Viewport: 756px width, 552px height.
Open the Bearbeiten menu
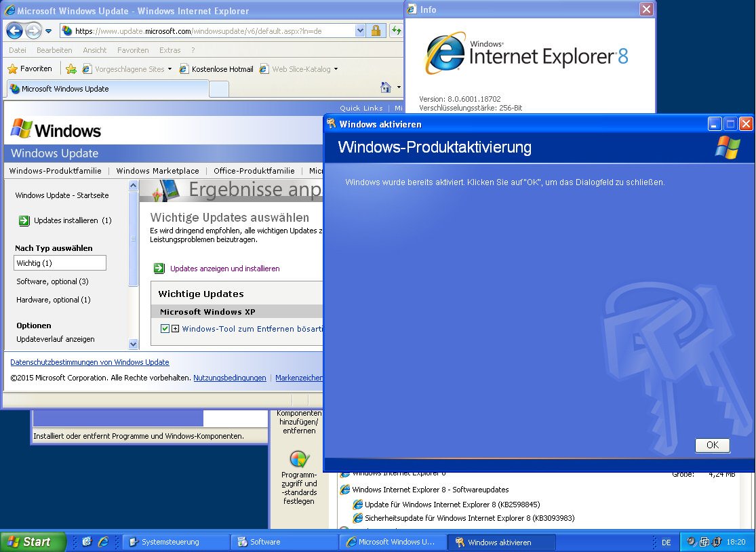click(54, 50)
